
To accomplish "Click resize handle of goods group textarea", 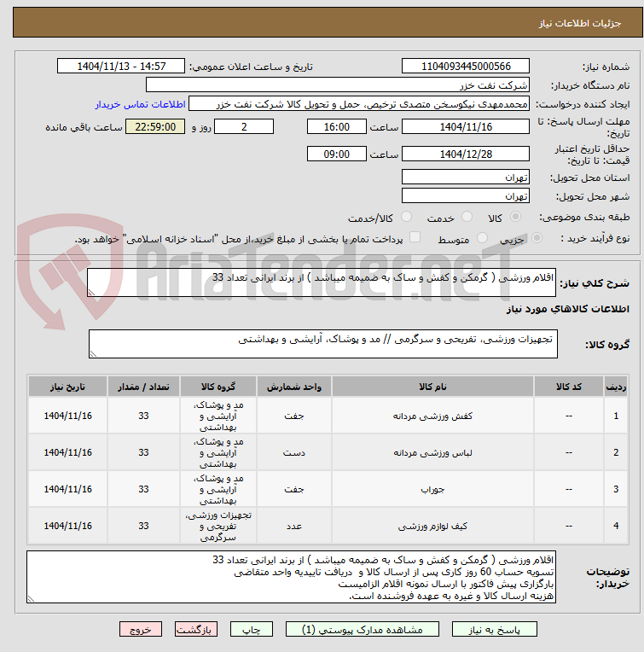I will [93, 353].
